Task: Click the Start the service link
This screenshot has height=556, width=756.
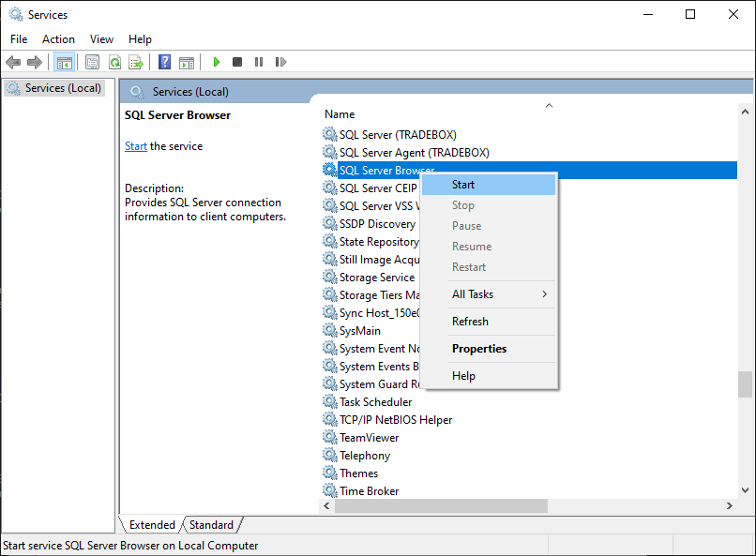Action: pos(136,146)
